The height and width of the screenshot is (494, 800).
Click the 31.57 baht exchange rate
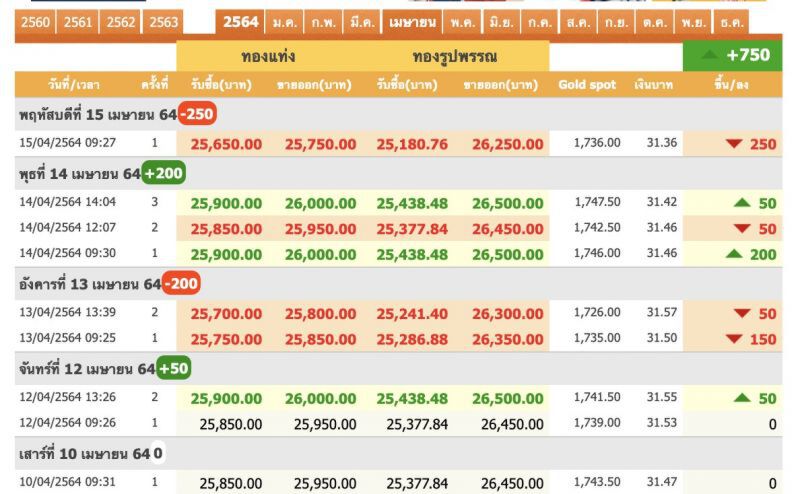coord(662,312)
